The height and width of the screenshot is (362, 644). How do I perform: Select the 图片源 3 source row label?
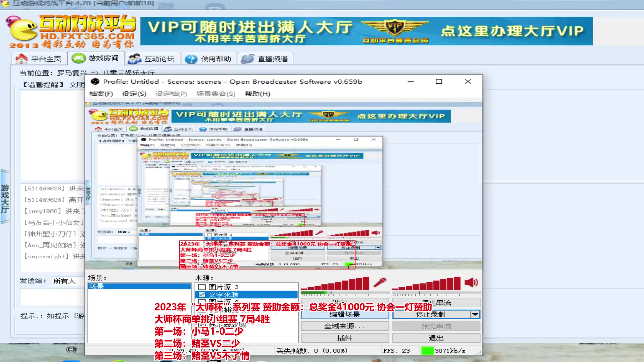pos(223,287)
